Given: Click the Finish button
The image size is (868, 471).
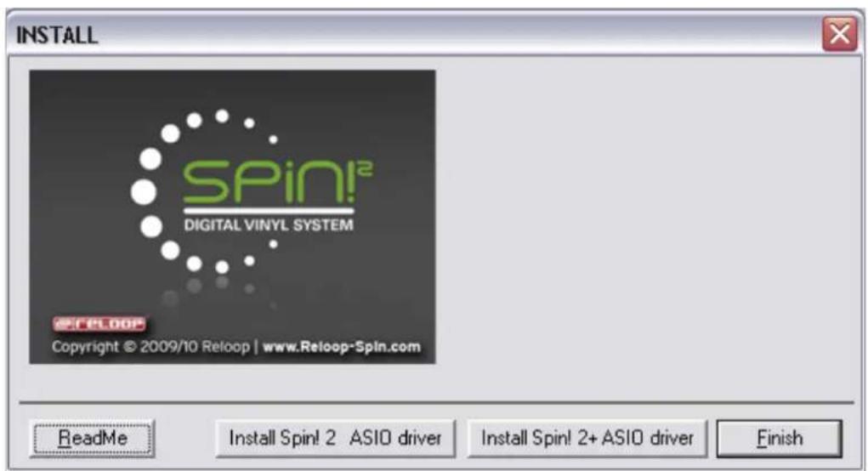Looking at the screenshot, I should 780,438.
